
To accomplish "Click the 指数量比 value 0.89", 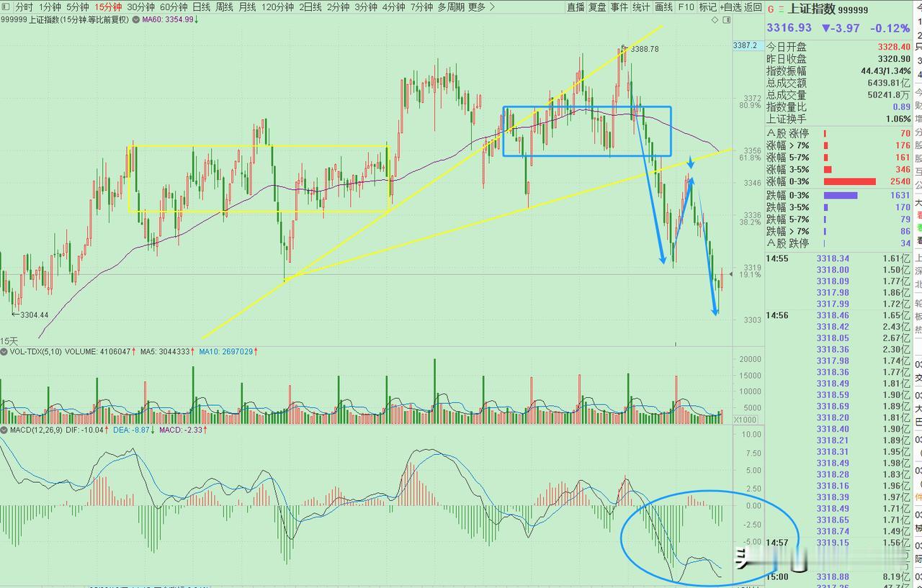I will click(x=902, y=107).
